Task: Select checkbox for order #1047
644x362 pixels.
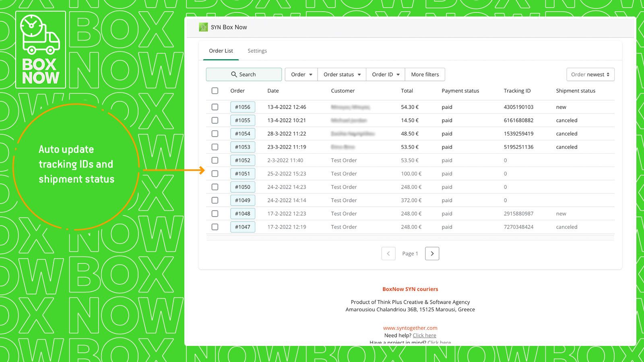Action: coord(215,227)
